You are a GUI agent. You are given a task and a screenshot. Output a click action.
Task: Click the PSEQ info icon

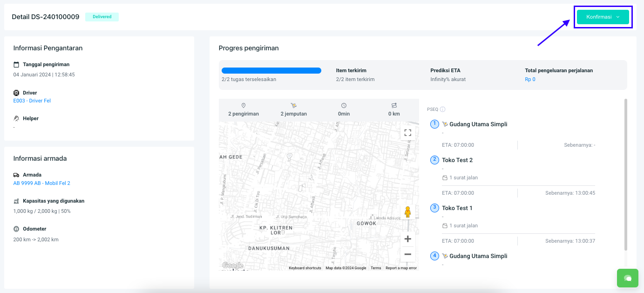(442, 109)
